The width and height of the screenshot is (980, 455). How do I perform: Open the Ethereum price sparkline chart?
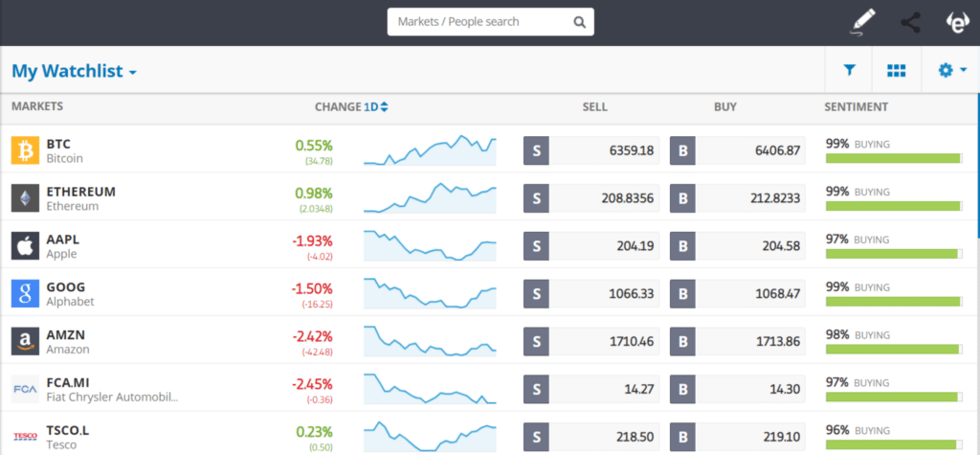[430, 197]
